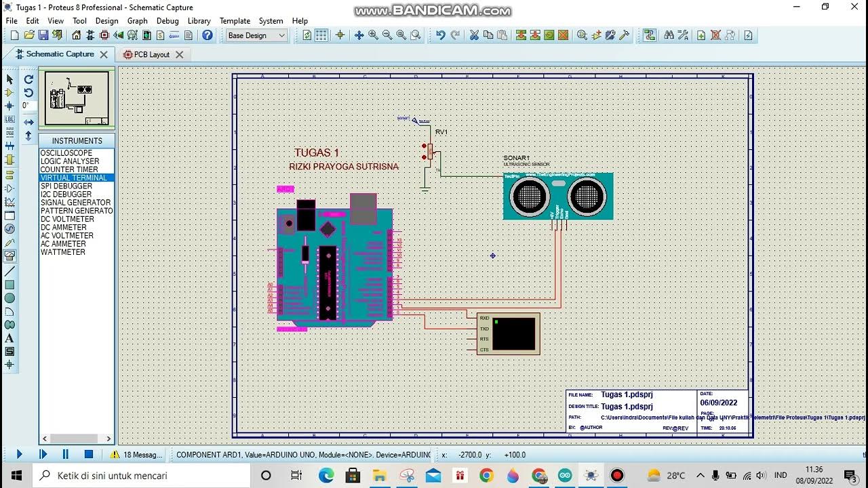
Task: Select the Virtual Instruments mode tool
Action: click(9, 256)
